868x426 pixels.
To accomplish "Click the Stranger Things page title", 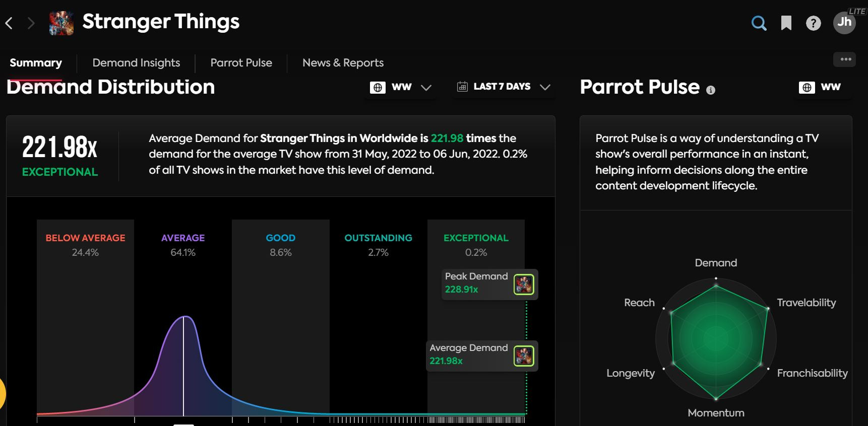I will click(161, 22).
